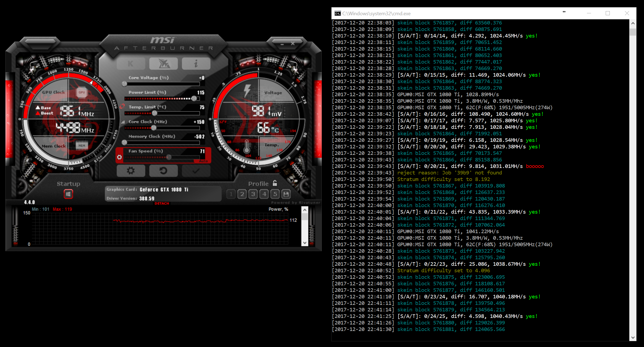Open the cmd.exe window system menu icon
This screenshot has height=347, width=644.
pyautogui.click(x=337, y=13)
